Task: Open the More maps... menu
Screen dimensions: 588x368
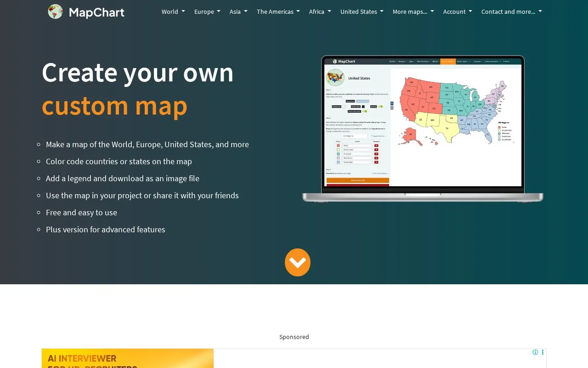Action: (x=413, y=11)
